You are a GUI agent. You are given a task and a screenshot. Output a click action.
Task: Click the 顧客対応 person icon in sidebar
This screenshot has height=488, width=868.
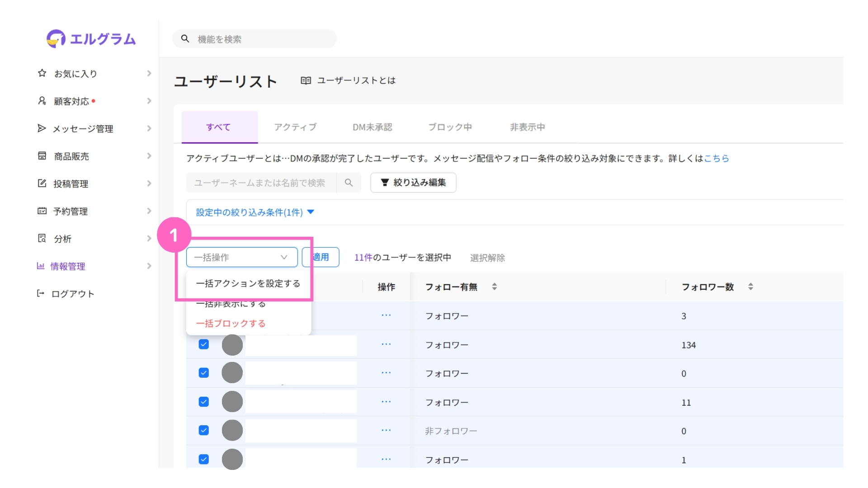click(x=42, y=101)
